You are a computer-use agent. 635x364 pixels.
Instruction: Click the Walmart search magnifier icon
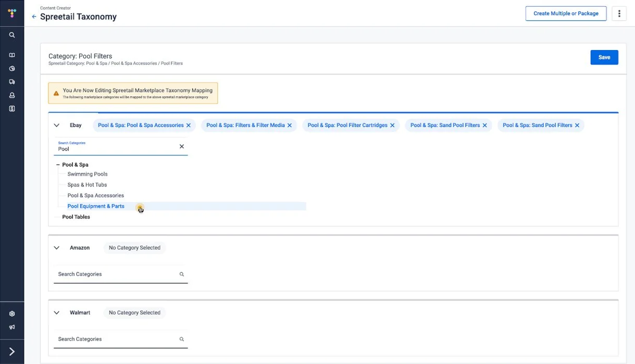(x=182, y=339)
